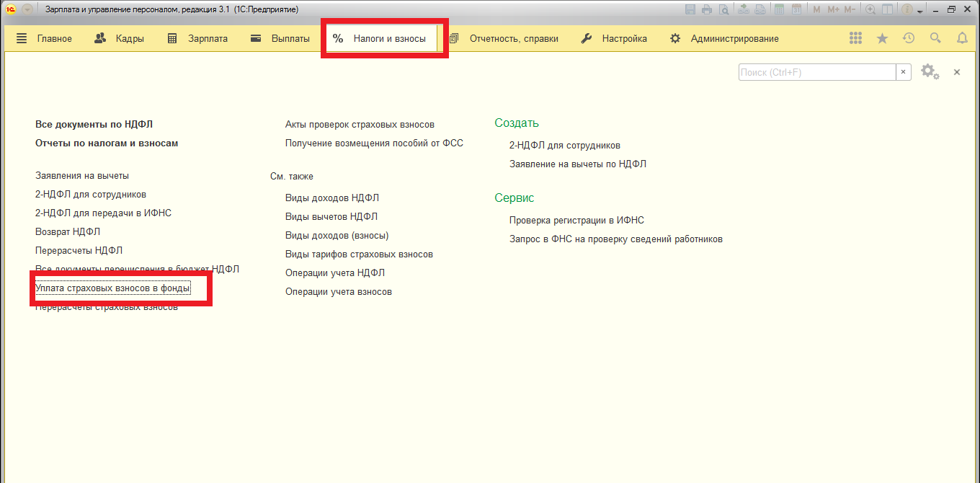Open Виды доходов НДФЛ

click(x=332, y=198)
